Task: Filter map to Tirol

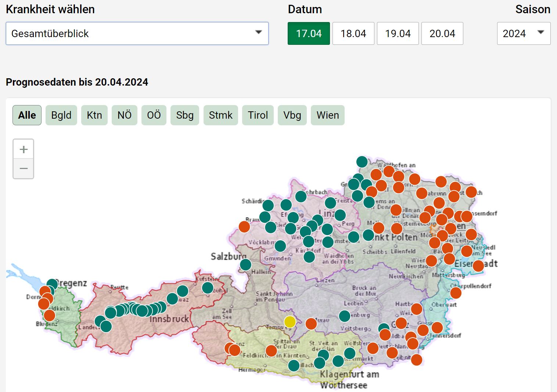Action: pos(258,115)
